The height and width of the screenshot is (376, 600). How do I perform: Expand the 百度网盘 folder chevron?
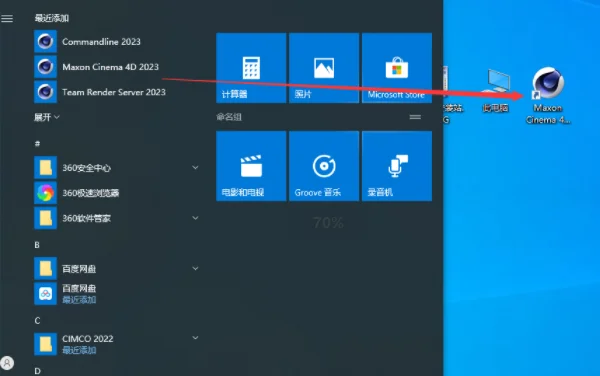195,269
